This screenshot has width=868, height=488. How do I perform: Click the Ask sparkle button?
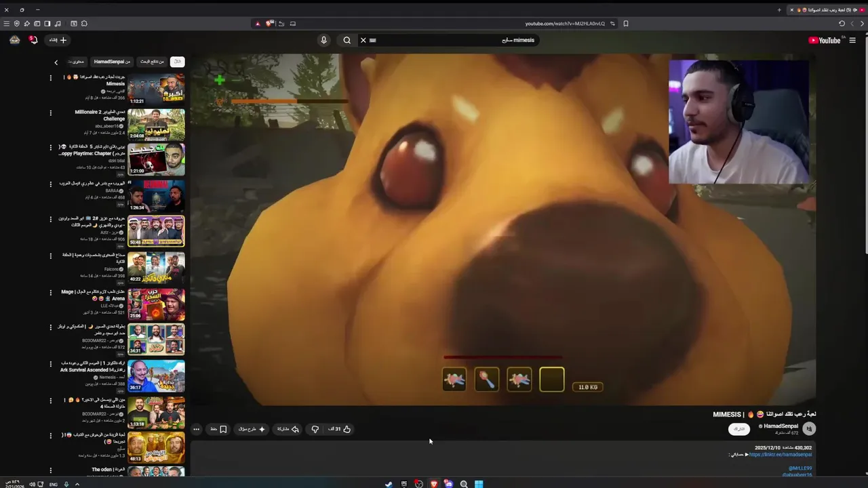pos(252,429)
